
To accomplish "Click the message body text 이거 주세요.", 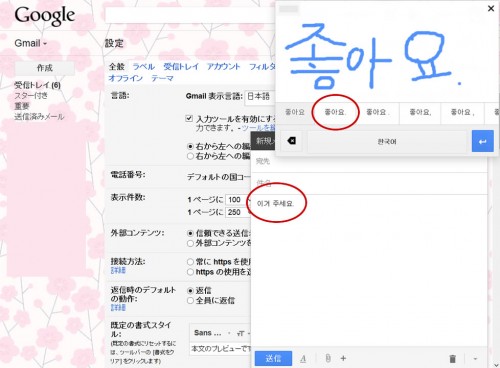I will tap(276, 203).
